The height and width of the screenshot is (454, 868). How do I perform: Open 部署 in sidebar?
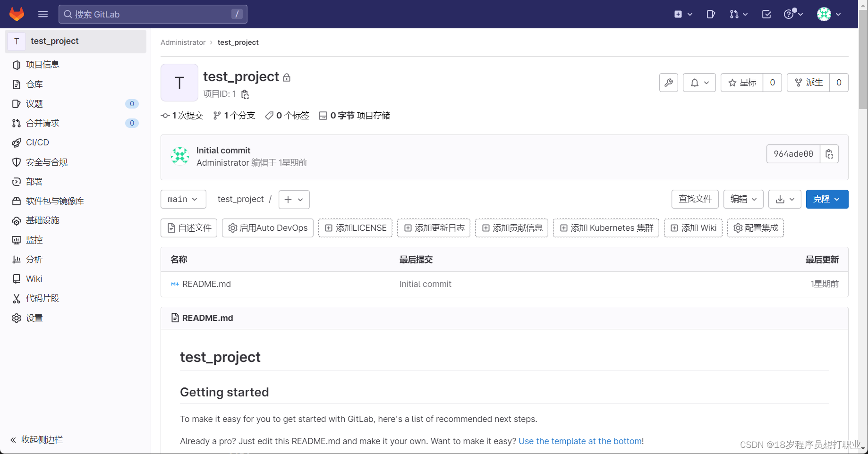point(76,182)
